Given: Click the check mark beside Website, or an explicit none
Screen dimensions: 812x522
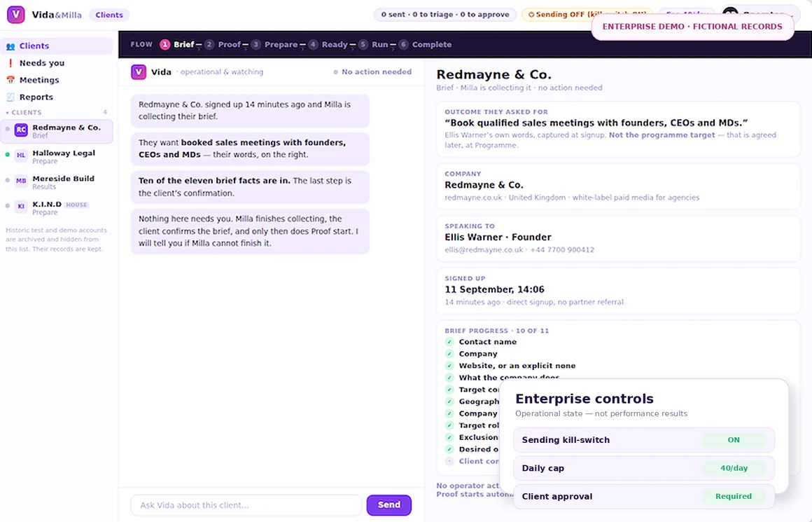Looking at the screenshot, I should (x=449, y=366).
